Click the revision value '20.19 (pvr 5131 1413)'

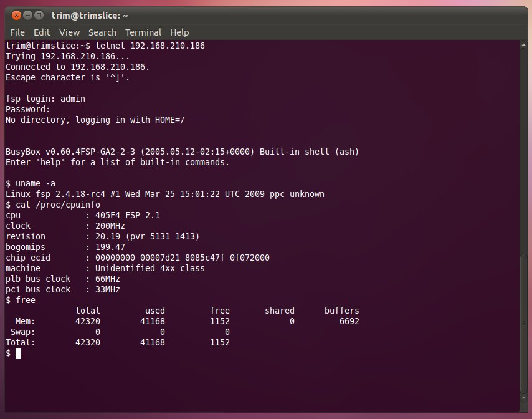[x=147, y=236]
